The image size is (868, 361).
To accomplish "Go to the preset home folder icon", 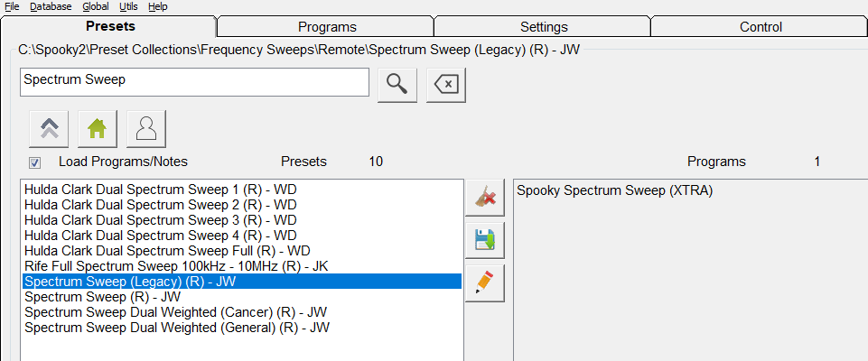I will (x=98, y=129).
